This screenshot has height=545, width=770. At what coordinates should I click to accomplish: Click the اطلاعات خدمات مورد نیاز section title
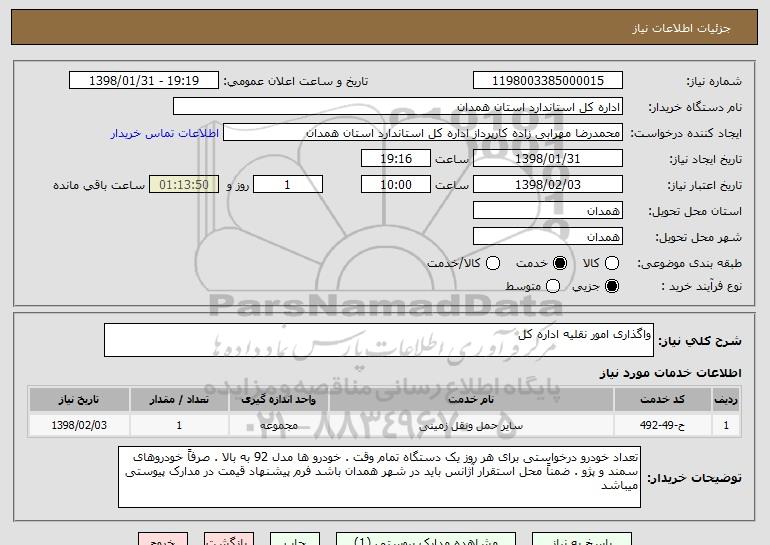tap(670, 373)
